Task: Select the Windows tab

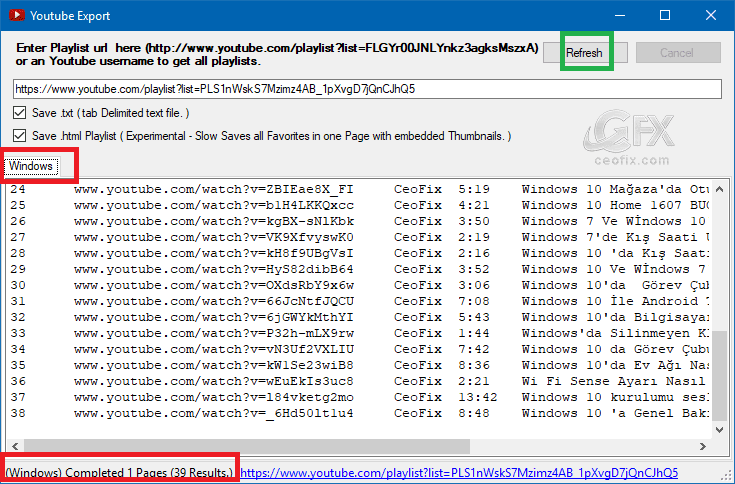Action: 31,166
